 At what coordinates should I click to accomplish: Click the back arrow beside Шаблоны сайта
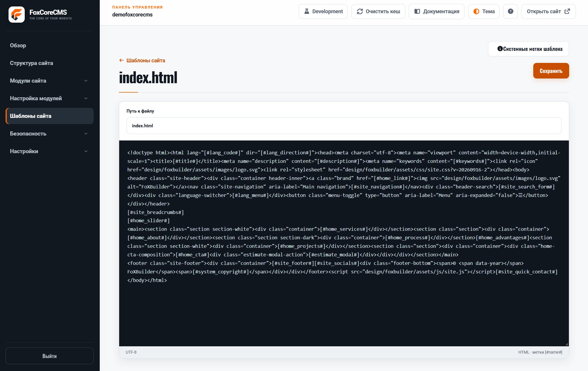coord(121,60)
